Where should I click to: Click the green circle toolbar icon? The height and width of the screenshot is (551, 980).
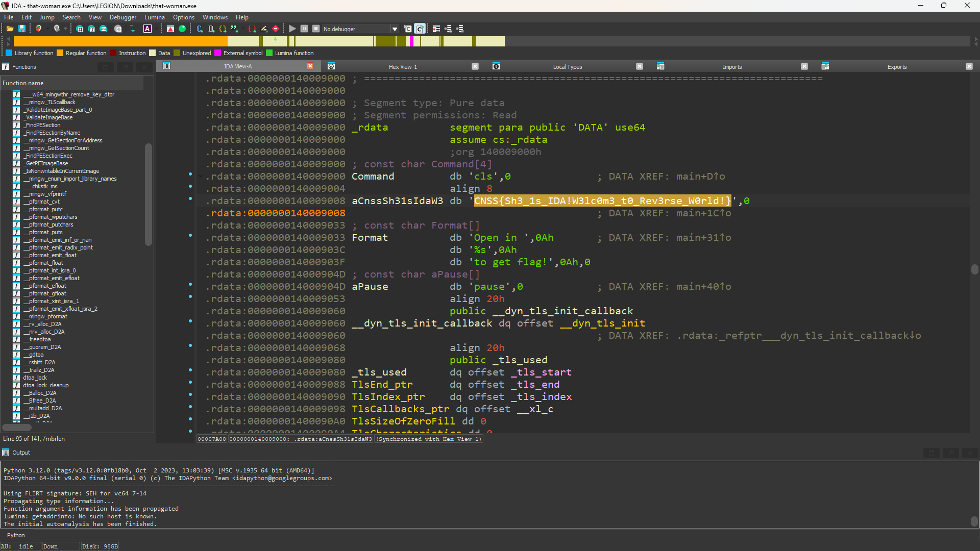[x=182, y=29]
